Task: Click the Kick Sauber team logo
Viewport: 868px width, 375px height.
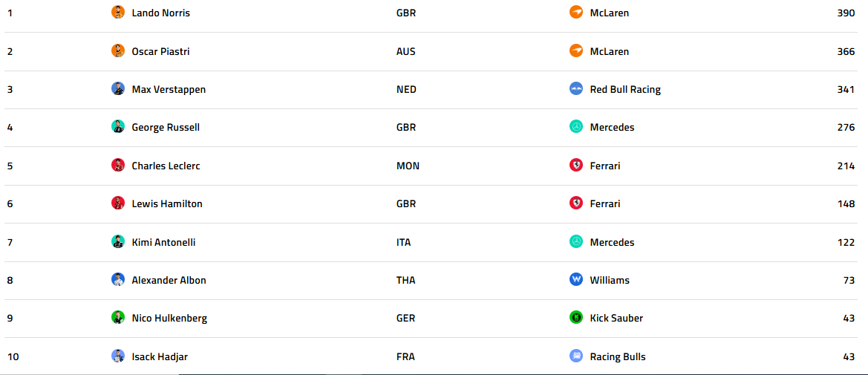Action: click(576, 318)
